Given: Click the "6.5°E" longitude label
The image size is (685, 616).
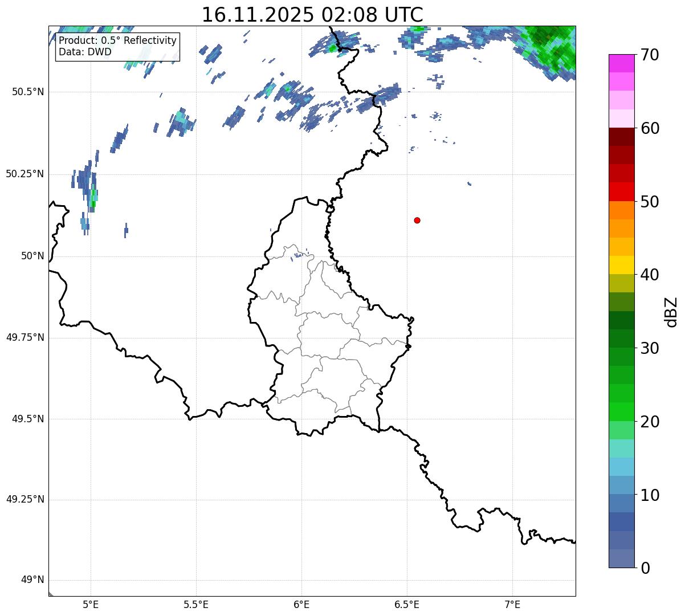Looking at the screenshot, I should 407,604.
